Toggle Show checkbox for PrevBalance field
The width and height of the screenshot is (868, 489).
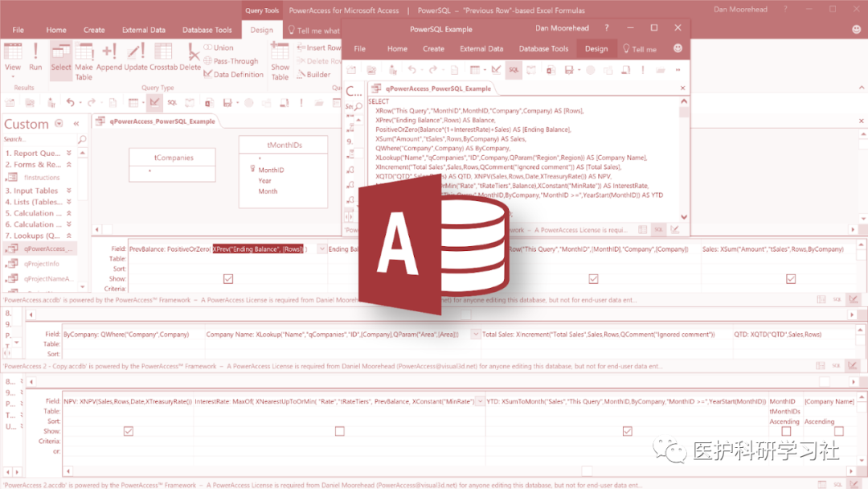[228, 278]
